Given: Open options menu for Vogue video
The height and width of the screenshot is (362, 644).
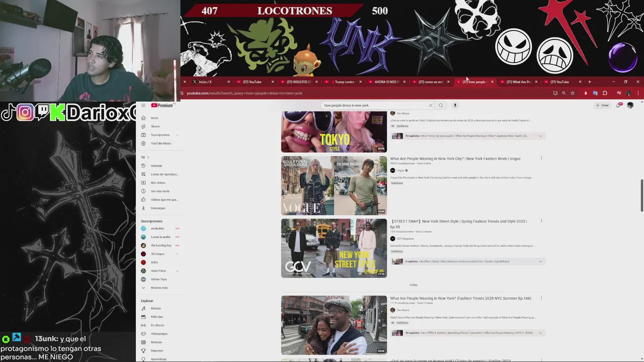Looking at the screenshot, I should click(541, 158).
